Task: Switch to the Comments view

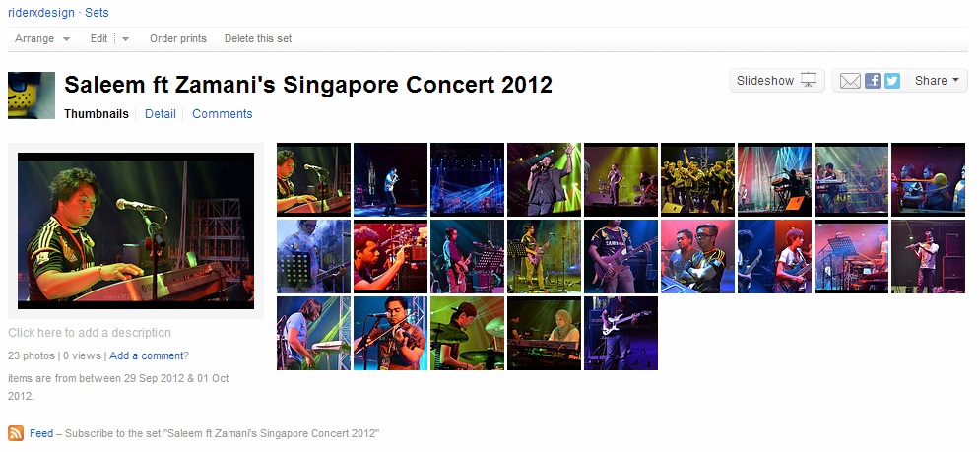Action: (223, 114)
